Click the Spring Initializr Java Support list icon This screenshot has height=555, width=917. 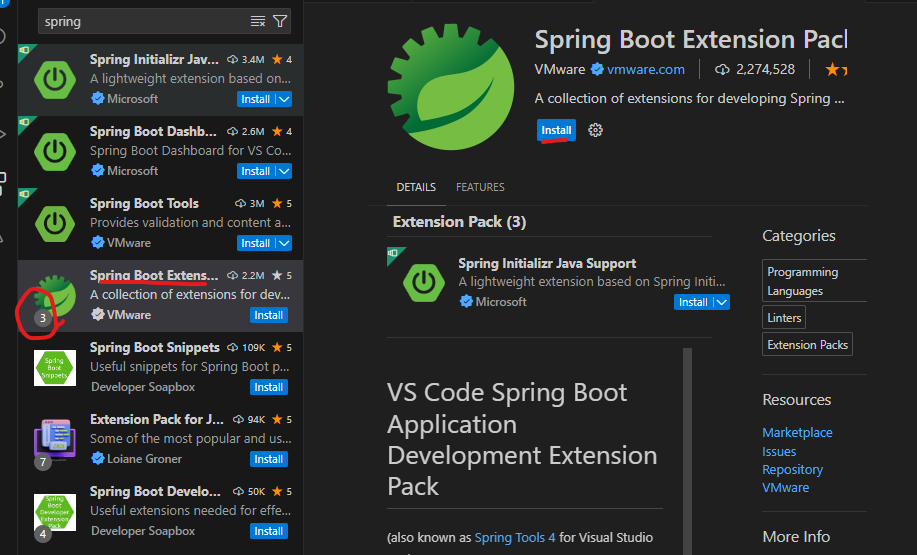[55, 80]
